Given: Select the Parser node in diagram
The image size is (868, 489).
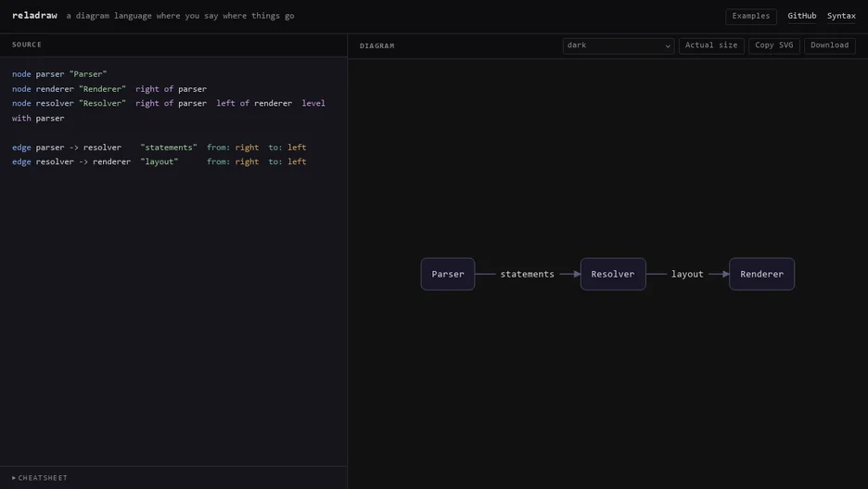Looking at the screenshot, I should coord(448,274).
